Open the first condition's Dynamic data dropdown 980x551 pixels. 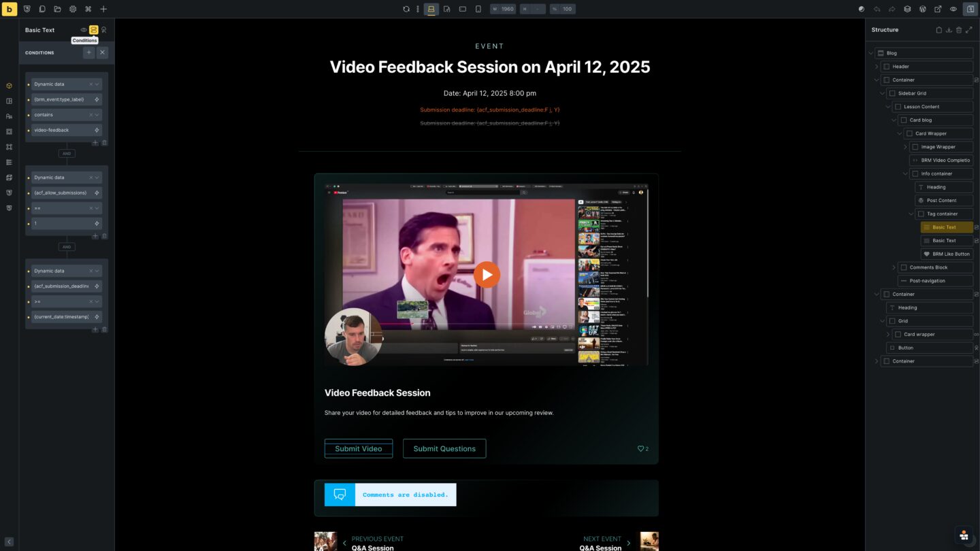[x=67, y=84]
